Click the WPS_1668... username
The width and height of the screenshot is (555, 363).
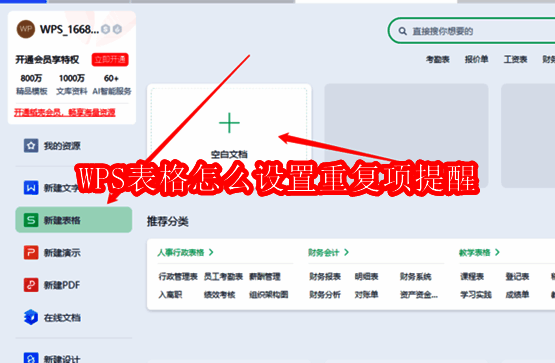tap(69, 29)
